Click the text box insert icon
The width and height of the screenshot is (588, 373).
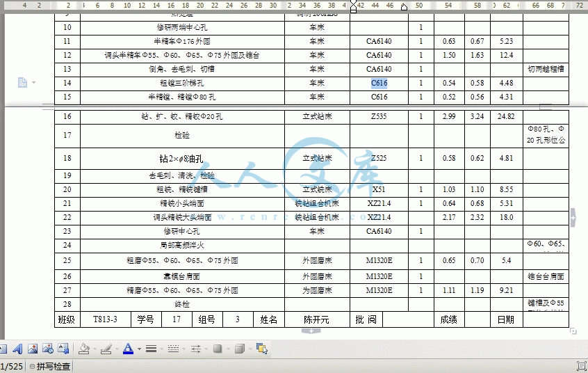[x=63, y=349]
